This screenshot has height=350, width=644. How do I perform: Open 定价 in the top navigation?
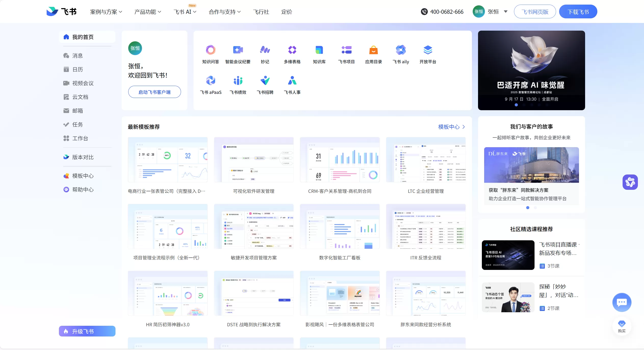pyautogui.click(x=286, y=12)
